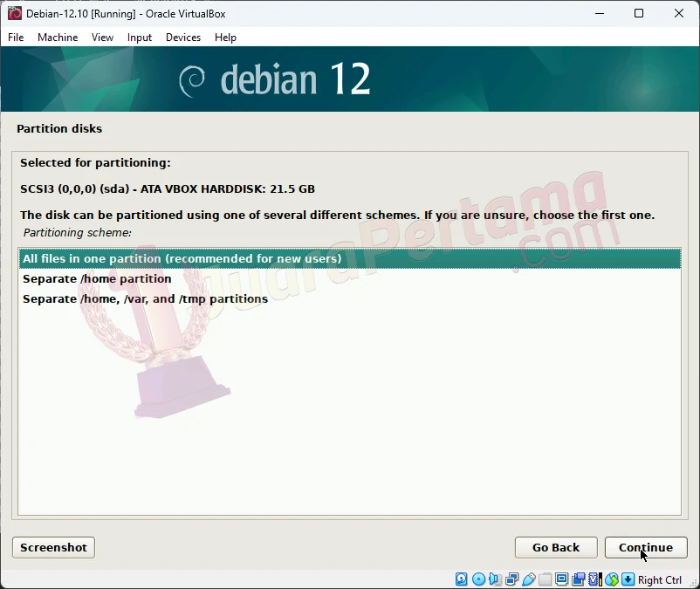Open the View menu
The width and height of the screenshot is (700, 589).
pyautogui.click(x=102, y=38)
